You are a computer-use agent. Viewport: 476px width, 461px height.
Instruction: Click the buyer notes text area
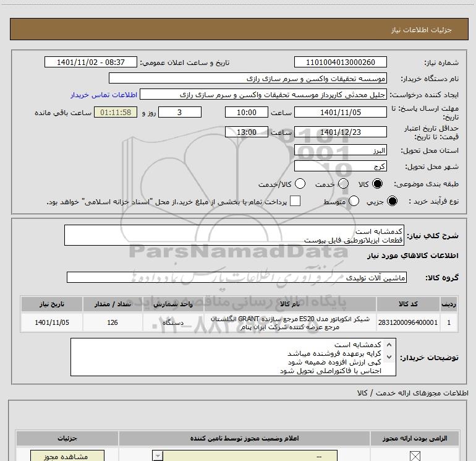[x=233, y=357]
